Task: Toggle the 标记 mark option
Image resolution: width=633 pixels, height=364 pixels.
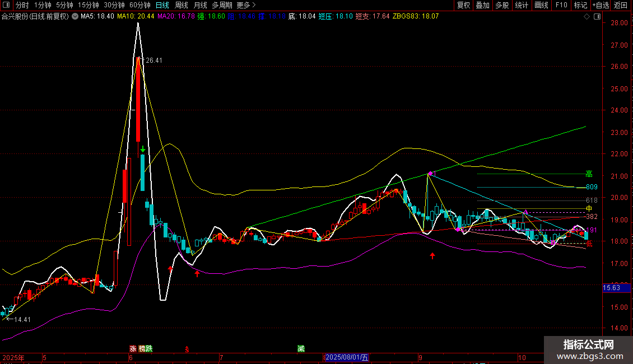Action: point(580,5)
